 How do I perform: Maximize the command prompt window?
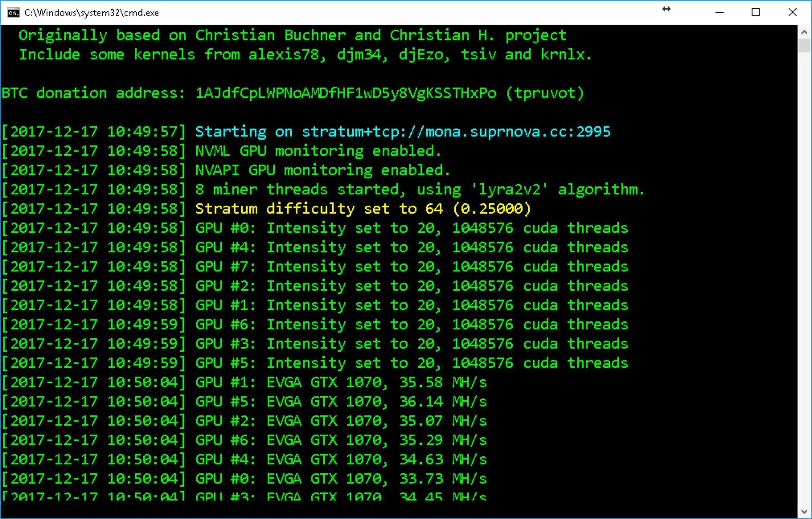tap(755, 12)
